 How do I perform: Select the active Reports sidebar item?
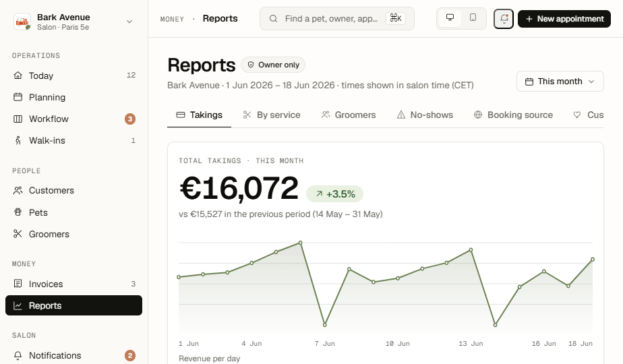pos(74,305)
